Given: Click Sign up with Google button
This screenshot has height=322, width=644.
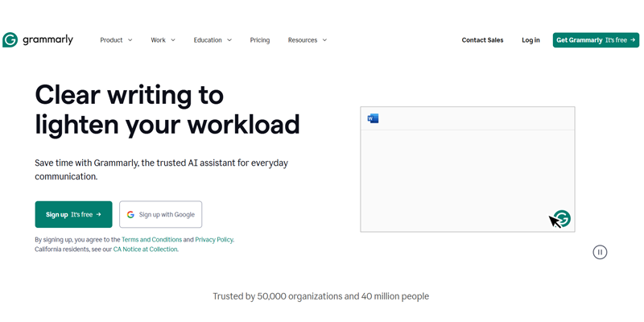Looking at the screenshot, I should click(160, 214).
